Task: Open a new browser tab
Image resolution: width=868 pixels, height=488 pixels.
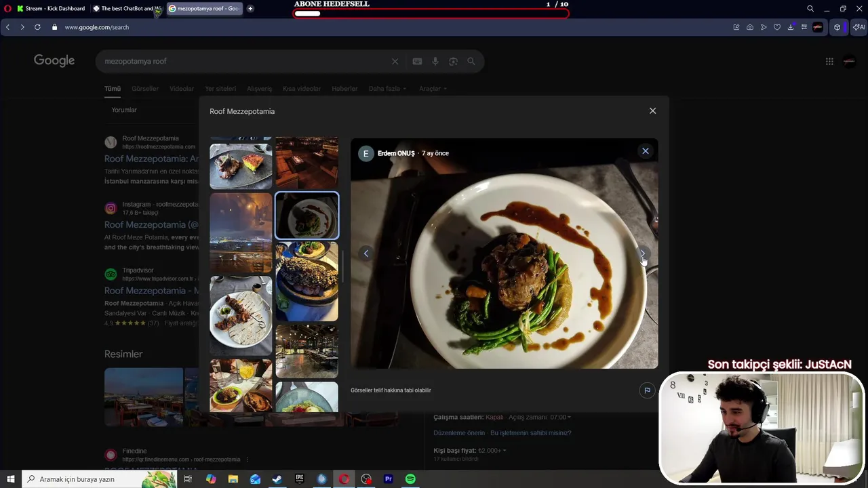Action: (x=250, y=9)
